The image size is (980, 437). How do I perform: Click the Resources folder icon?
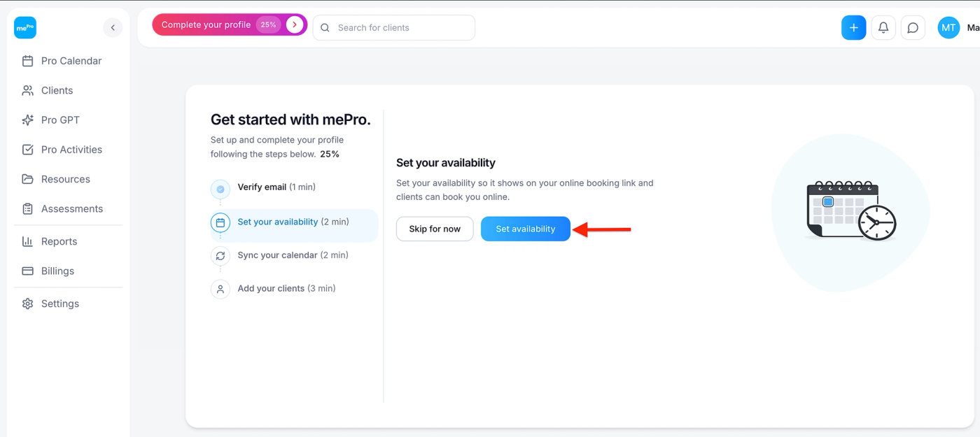point(28,179)
